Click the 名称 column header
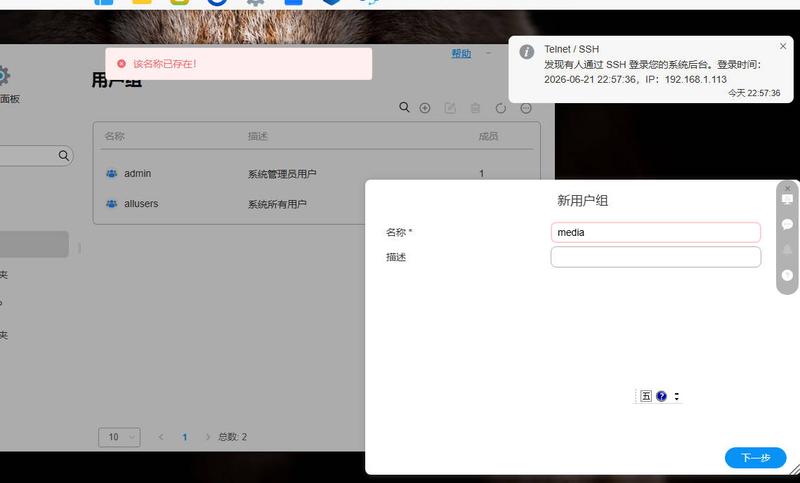This screenshot has width=800, height=483. click(115, 136)
